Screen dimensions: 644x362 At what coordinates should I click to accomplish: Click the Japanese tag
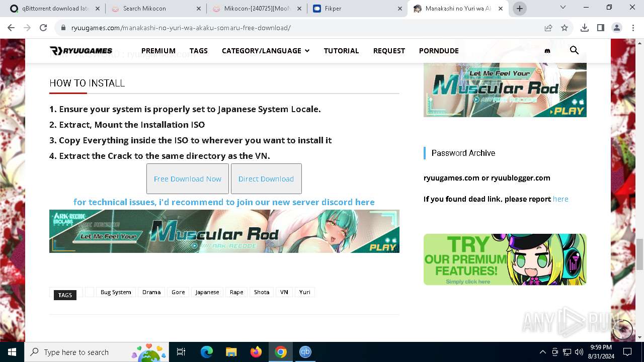(207, 292)
